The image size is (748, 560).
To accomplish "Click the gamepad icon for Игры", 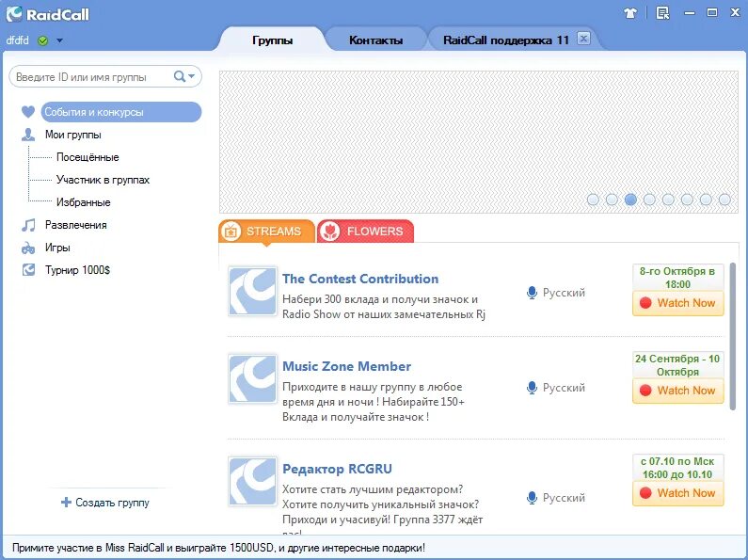I will pyautogui.click(x=28, y=248).
